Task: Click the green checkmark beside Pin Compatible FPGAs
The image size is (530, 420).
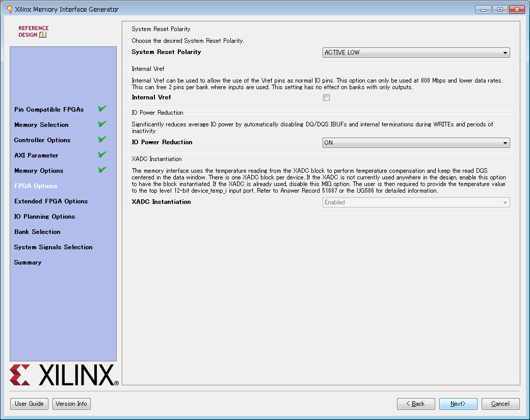Action: coord(102,109)
